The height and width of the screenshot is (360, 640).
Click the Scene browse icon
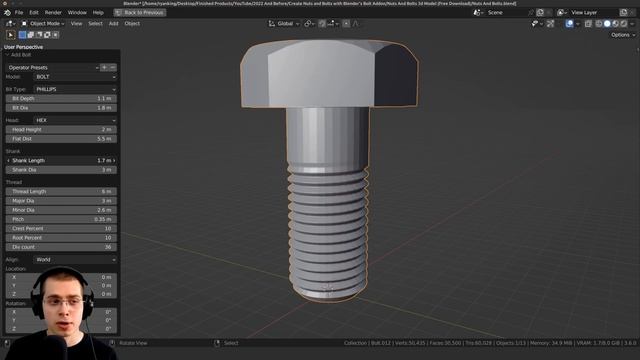click(478, 13)
